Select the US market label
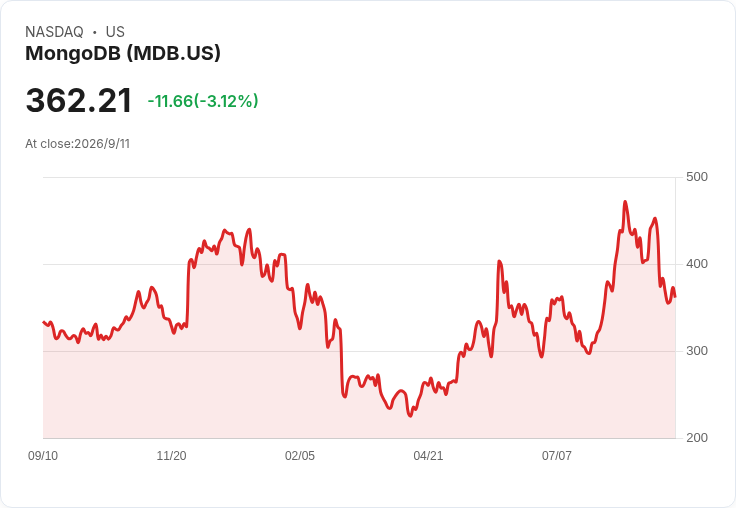The image size is (736, 508). click(x=115, y=32)
